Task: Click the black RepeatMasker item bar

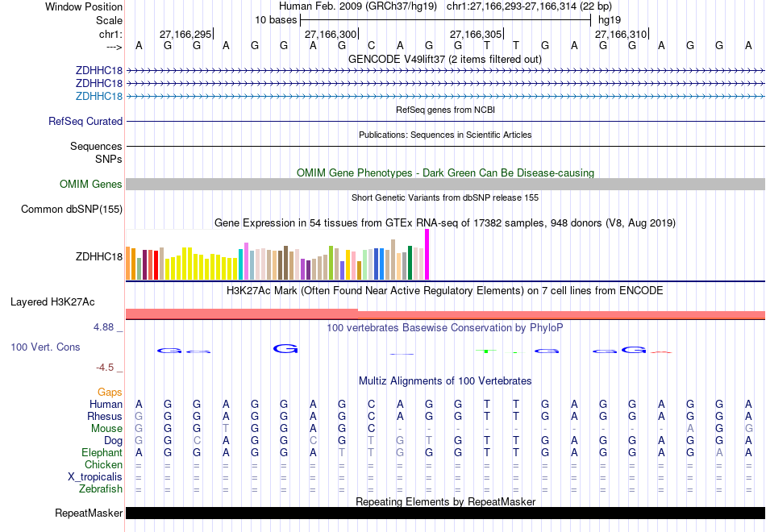Action: click(445, 513)
